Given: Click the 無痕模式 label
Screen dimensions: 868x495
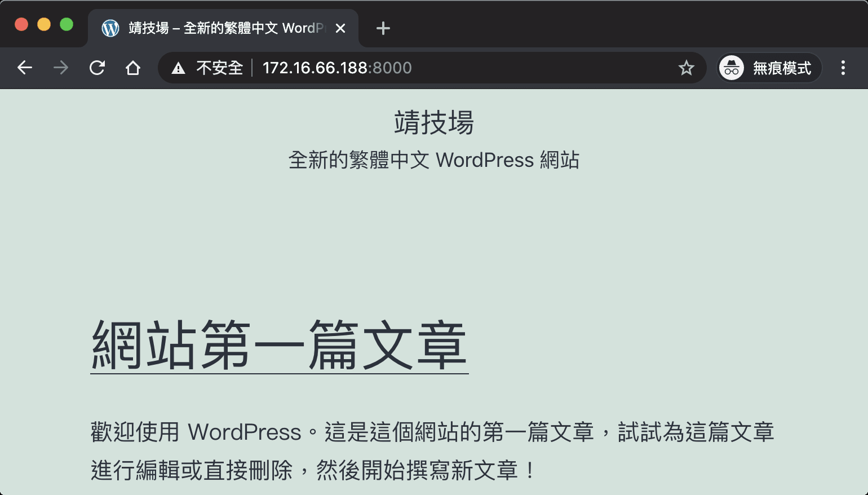Looking at the screenshot, I should (x=781, y=68).
